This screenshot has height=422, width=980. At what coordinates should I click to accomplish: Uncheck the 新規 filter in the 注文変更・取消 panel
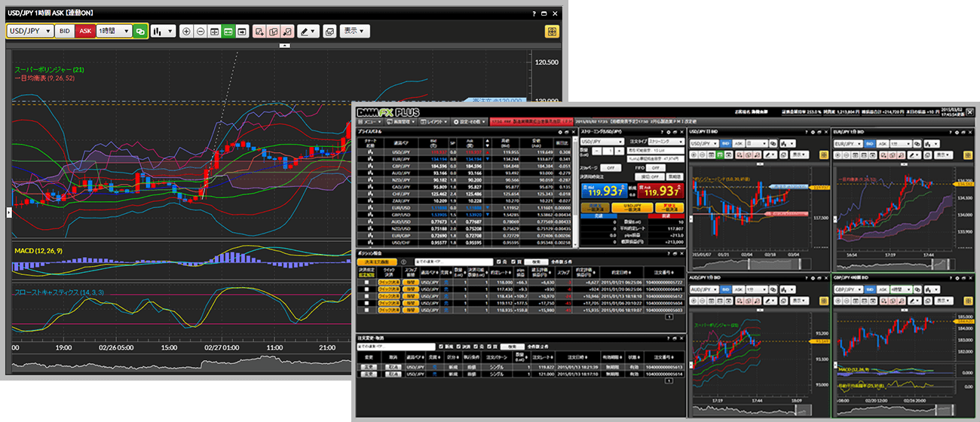(x=441, y=347)
